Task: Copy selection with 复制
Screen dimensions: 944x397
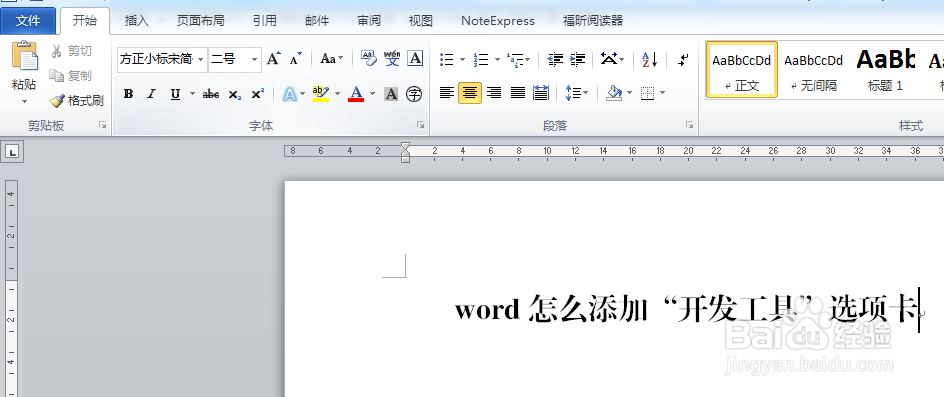Action: coord(71,75)
